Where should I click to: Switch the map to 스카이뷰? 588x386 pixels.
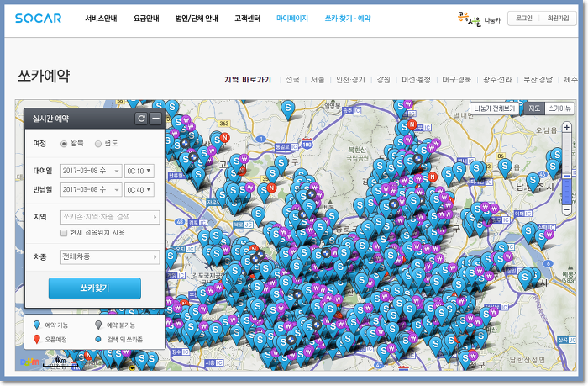[559, 108]
